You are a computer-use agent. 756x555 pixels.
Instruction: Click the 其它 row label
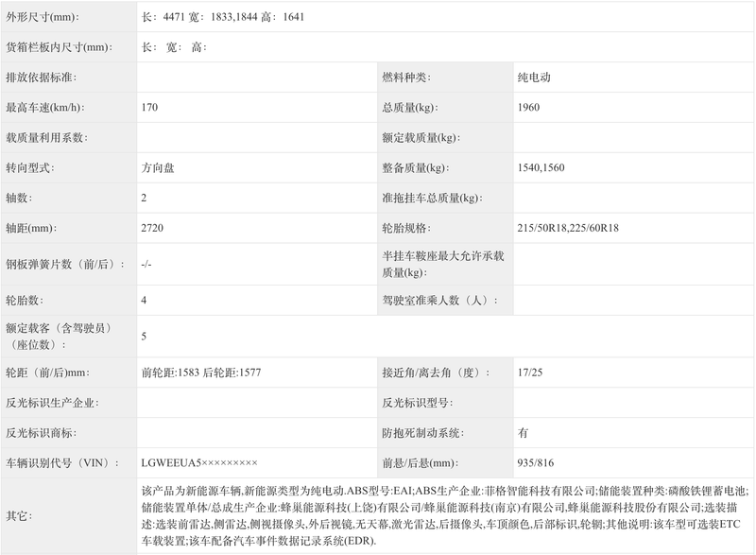[x=19, y=516]
